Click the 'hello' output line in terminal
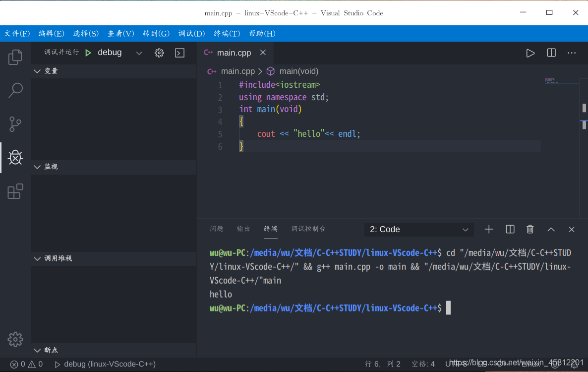Viewport: 588px width, 372px height. [x=221, y=294]
